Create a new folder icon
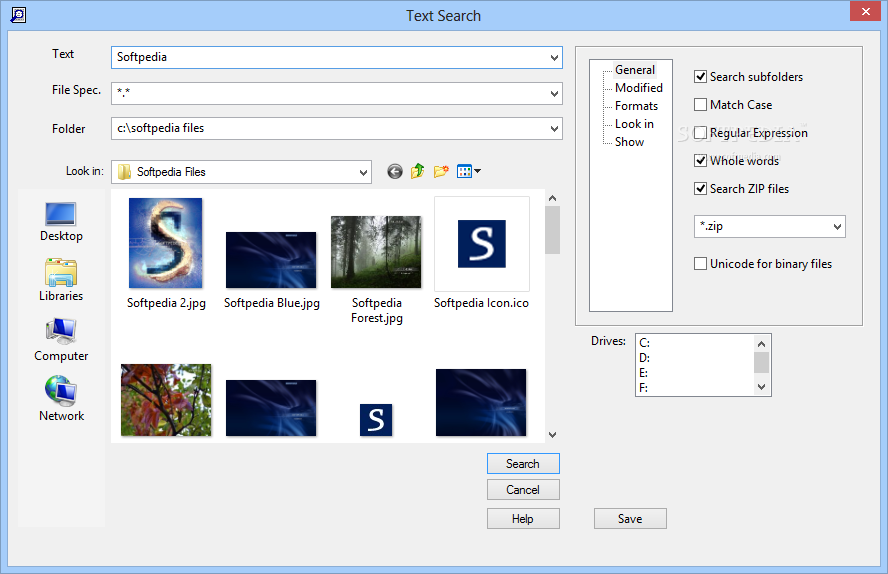This screenshot has height=574, width=888. coord(441,171)
